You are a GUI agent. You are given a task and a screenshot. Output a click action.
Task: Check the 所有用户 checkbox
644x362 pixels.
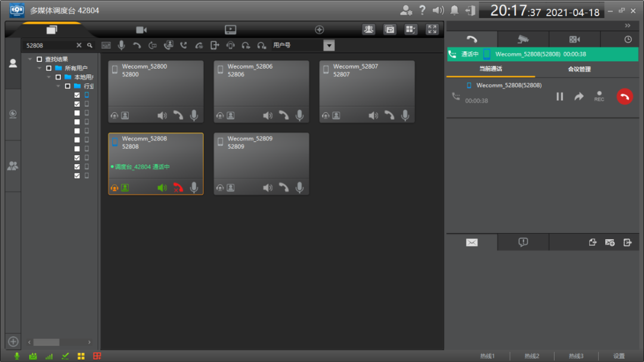pyautogui.click(x=49, y=68)
